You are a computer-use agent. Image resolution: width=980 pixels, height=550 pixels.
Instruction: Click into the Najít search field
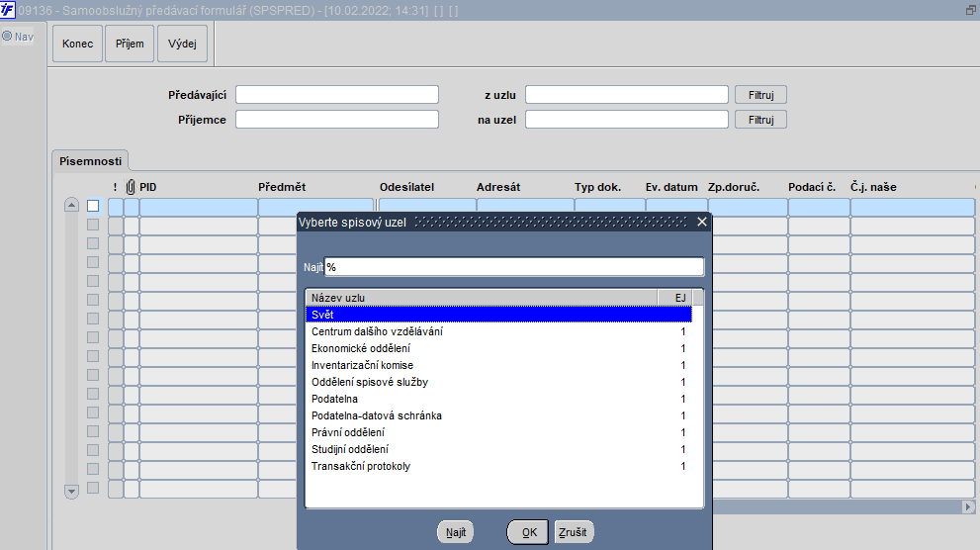(514, 267)
